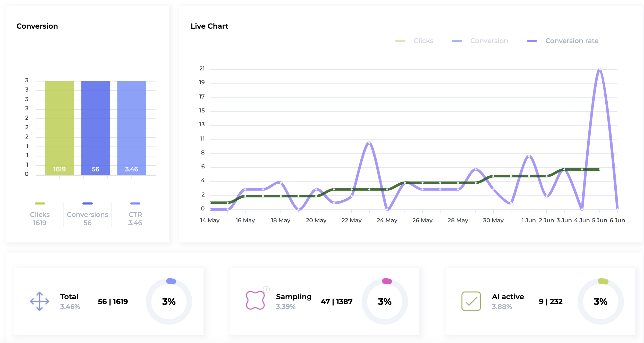644x343 pixels.
Task: Click the CTR 3.46 legend item below the bar chart
Action: tap(135, 218)
